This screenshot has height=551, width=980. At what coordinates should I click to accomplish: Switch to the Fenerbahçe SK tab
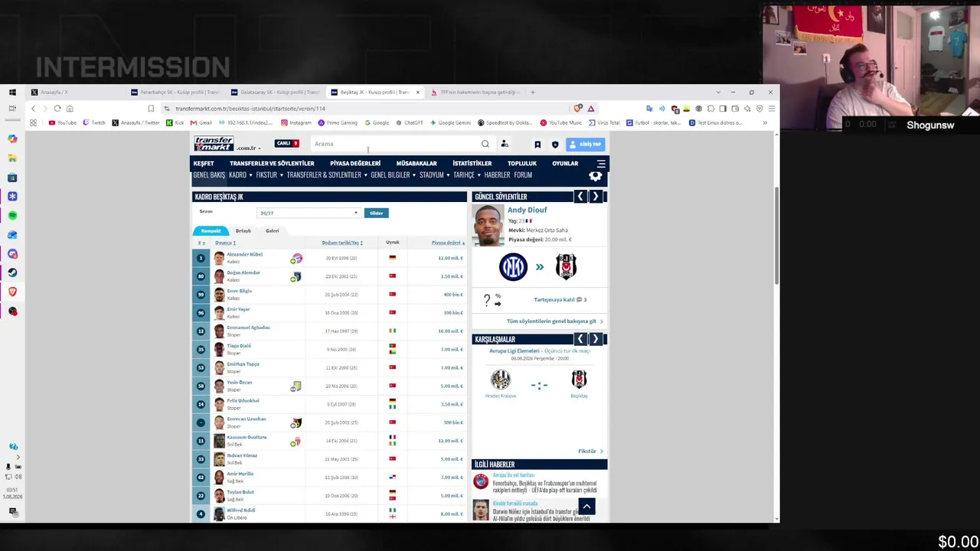coord(175,92)
